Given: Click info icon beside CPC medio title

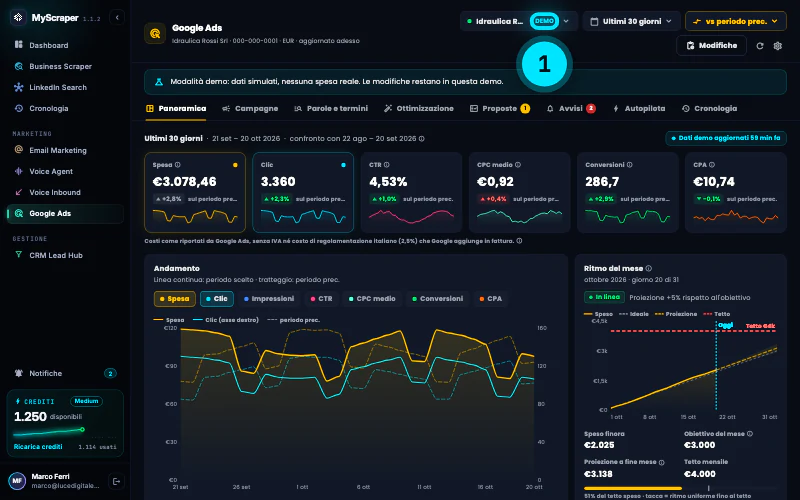Looking at the screenshot, I should click(518, 165).
